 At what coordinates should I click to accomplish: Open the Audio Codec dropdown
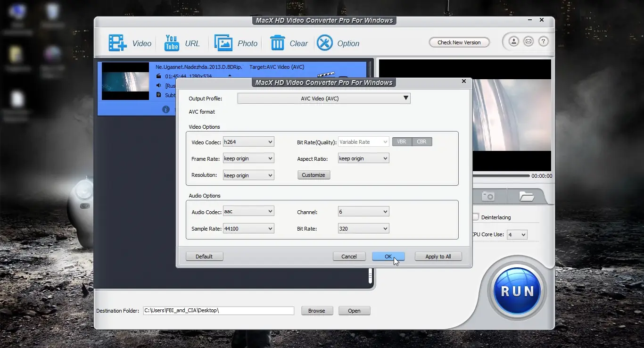pos(248,211)
